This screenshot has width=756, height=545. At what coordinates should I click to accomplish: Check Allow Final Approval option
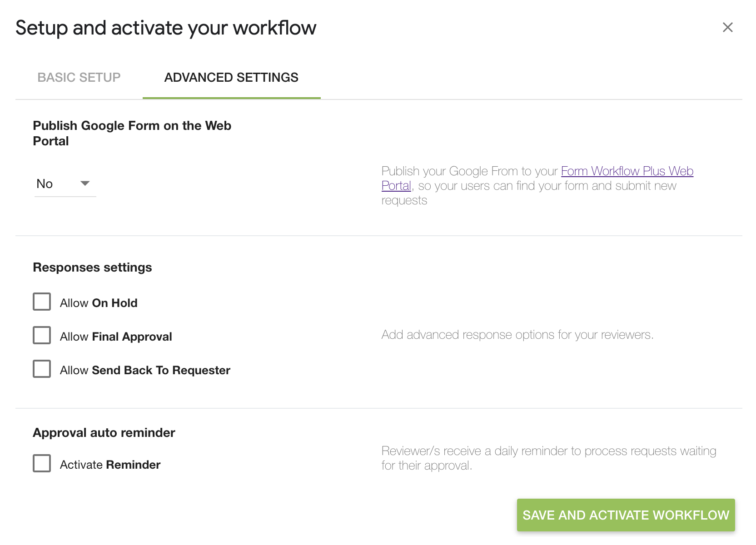pyautogui.click(x=41, y=336)
